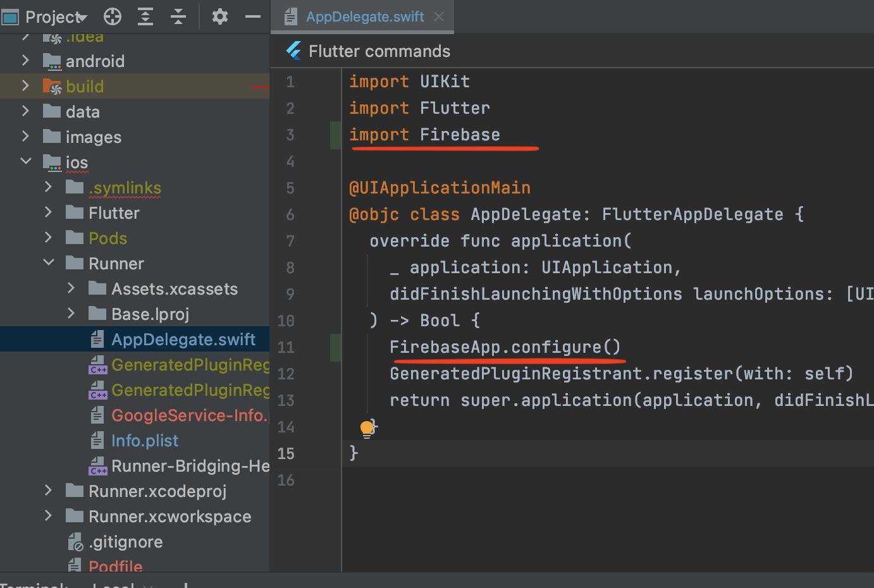Expand the images folder
This screenshot has height=588, width=874.
[25, 137]
